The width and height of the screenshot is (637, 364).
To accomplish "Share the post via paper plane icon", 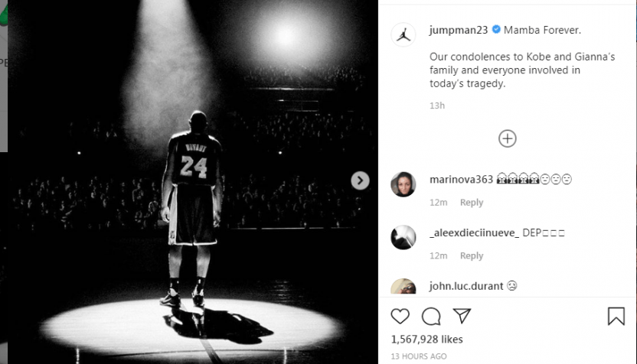I will tap(462, 316).
